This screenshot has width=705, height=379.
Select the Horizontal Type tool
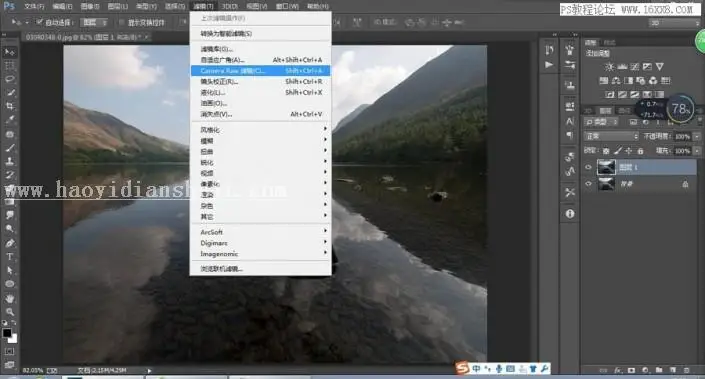tap(9, 257)
